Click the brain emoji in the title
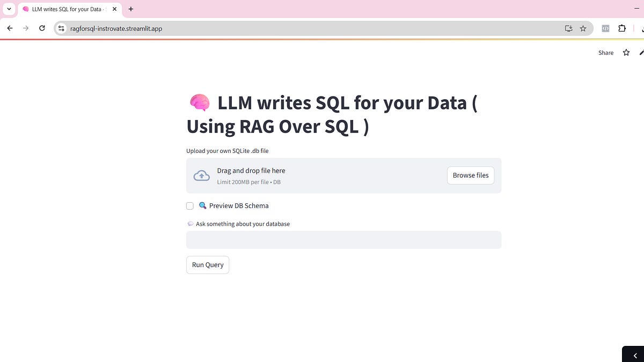Viewport: 644px width, 362px height. 200,102
